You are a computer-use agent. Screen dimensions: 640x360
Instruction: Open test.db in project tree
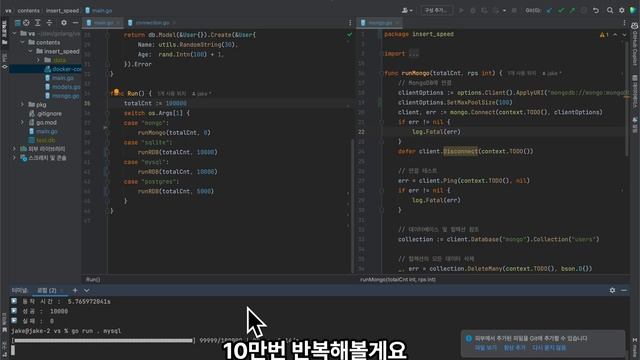tap(42, 140)
